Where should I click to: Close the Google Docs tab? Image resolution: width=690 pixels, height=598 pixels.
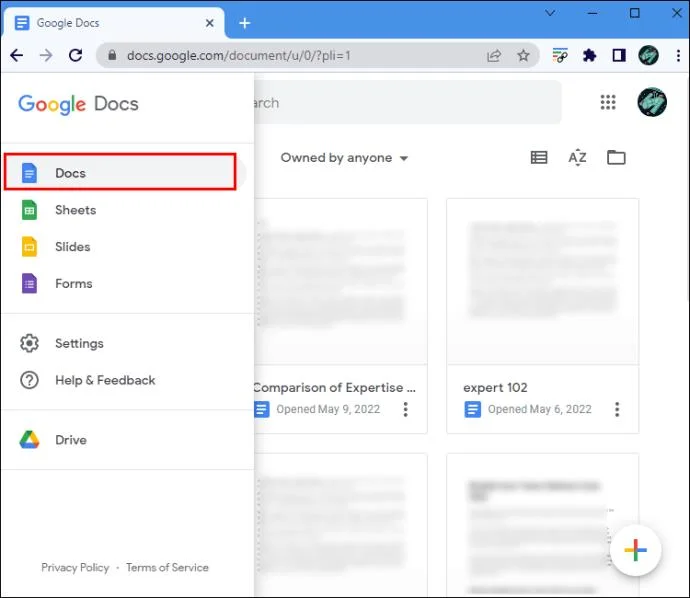pos(209,23)
